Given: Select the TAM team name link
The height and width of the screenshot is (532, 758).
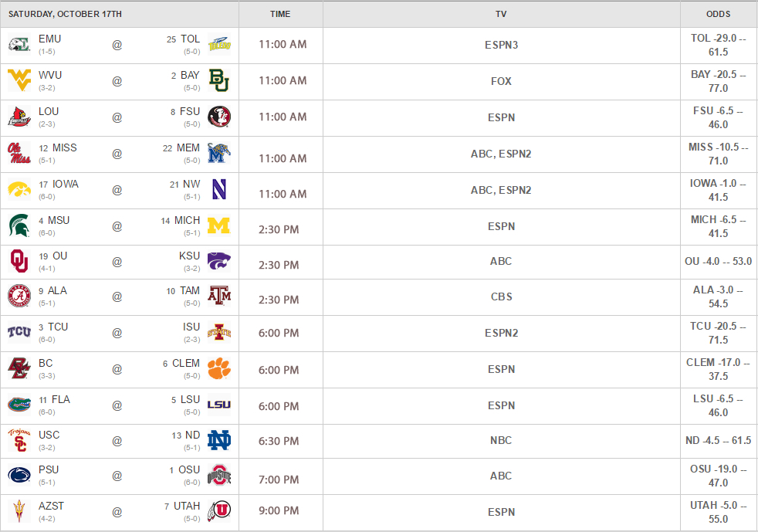Looking at the screenshot, I should coord(190,290).
